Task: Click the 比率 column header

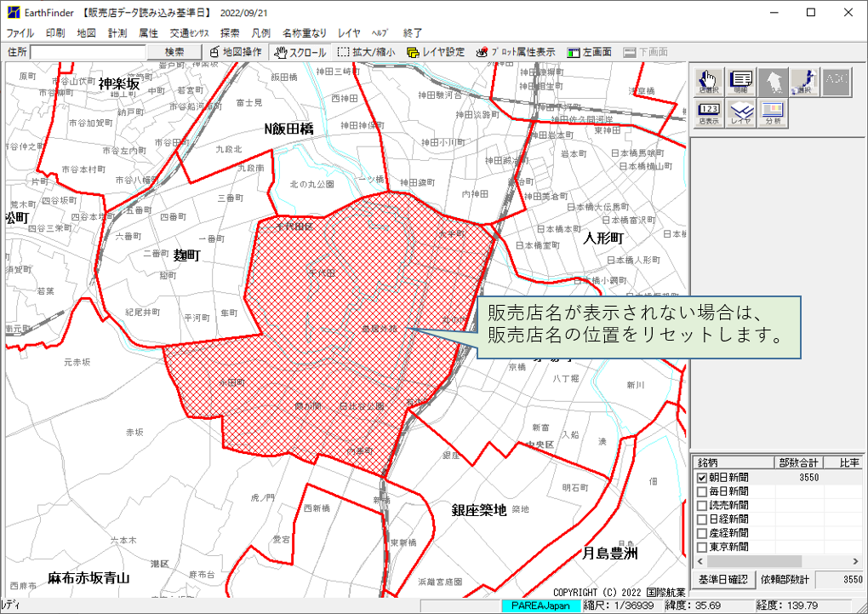Action: click(x=843, y=462)
